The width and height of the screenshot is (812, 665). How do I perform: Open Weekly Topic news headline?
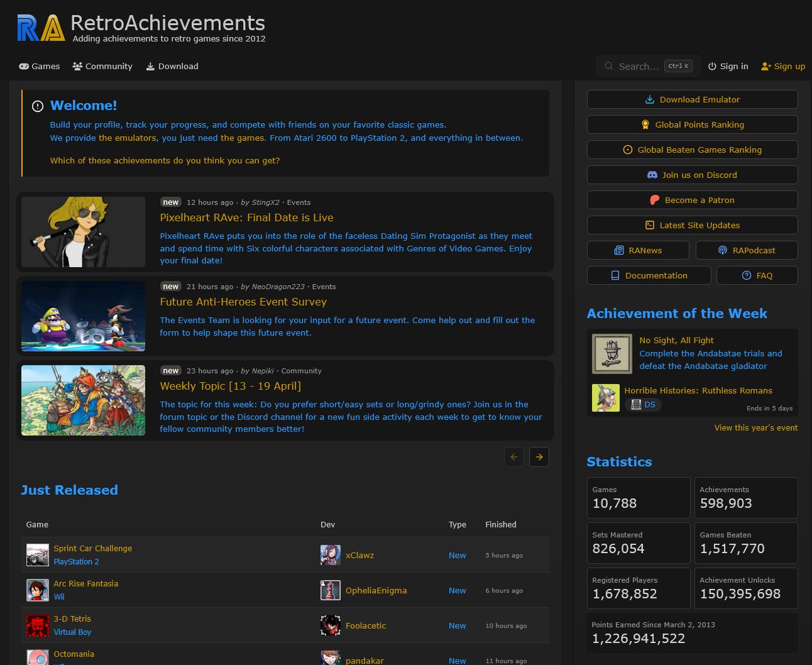point(230,386)
